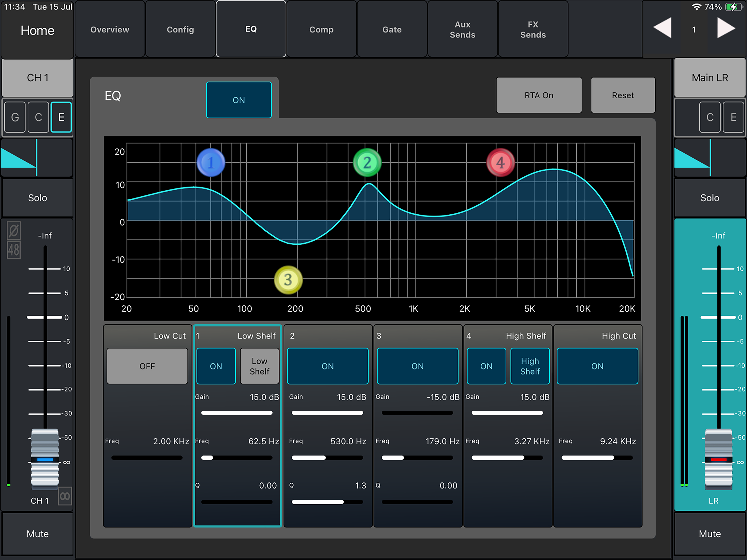Enable RTA On
The width and height of the screenshot is (747, 560).
click(539, 95)
